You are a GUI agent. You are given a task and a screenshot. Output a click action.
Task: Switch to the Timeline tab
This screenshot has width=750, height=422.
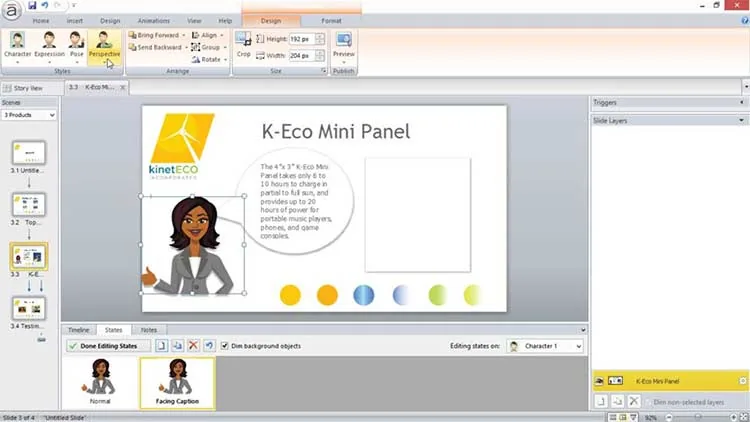coord(79,330)
